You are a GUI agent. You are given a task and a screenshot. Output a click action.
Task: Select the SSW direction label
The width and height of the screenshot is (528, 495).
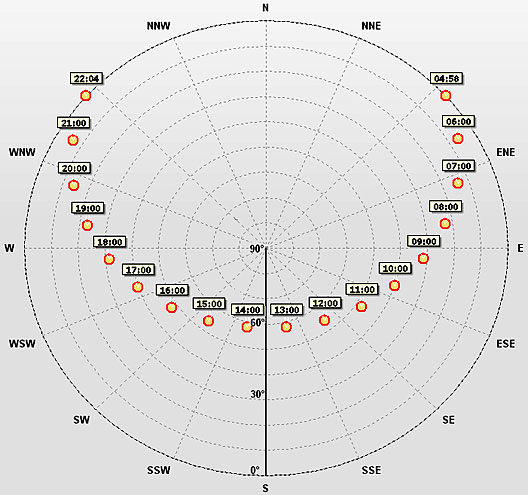click(159, 470)
